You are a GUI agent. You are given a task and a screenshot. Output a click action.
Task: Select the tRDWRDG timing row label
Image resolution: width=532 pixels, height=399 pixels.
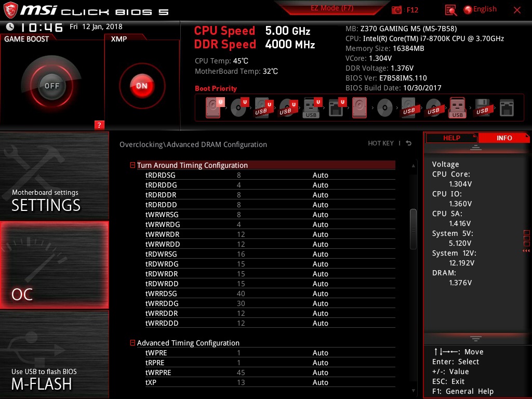[162, 263]
